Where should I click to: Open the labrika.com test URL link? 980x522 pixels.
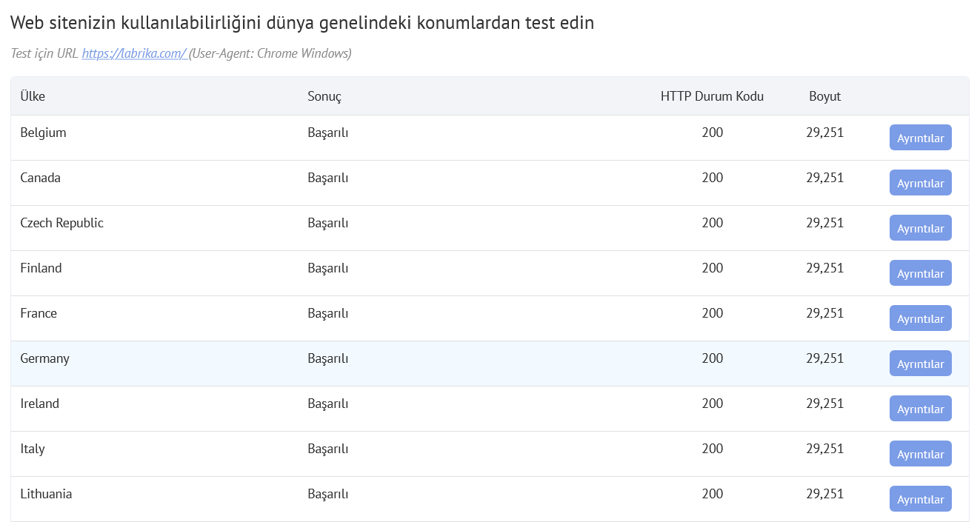click(134, 53)
